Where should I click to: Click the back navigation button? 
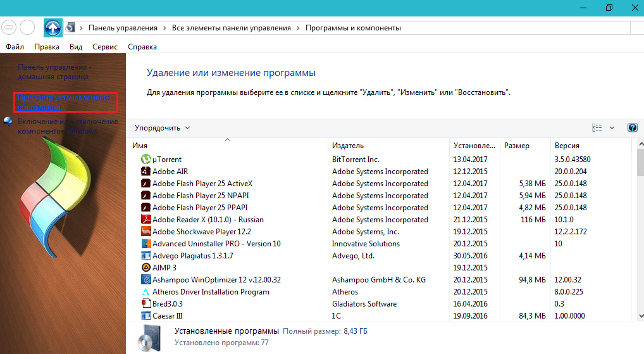[9, 27]
